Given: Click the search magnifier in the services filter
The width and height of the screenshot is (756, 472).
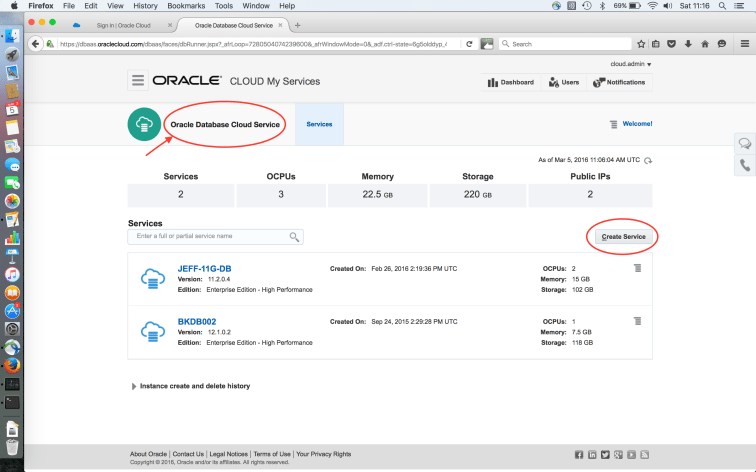Looking at the screenshot, I should click(x=294, y=237).
